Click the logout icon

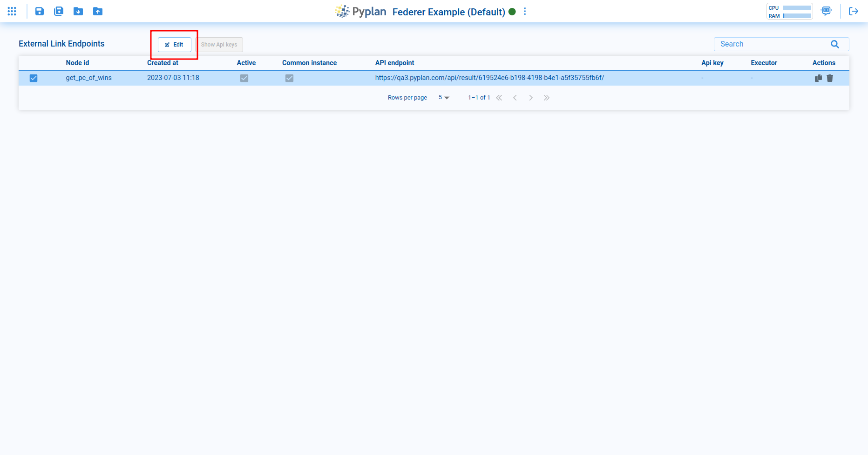[x=853, y=11]
